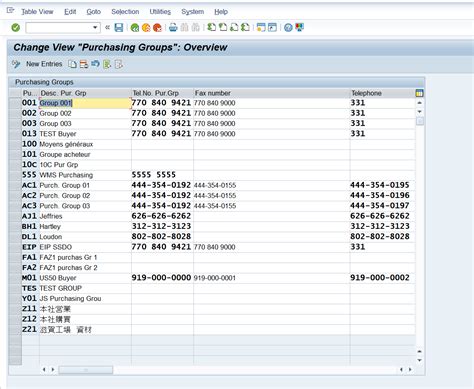Click fax number '919-000-0001' cell
This screenshot has height=389, width=474.
[x=272, y=278]
